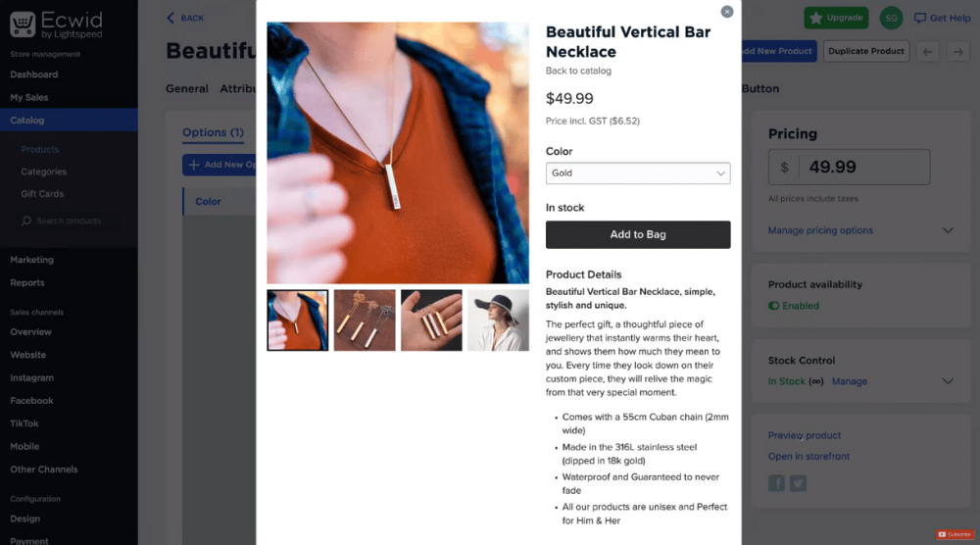
Task: Select the woman in hat thumbnail
Action: (498, 320)
